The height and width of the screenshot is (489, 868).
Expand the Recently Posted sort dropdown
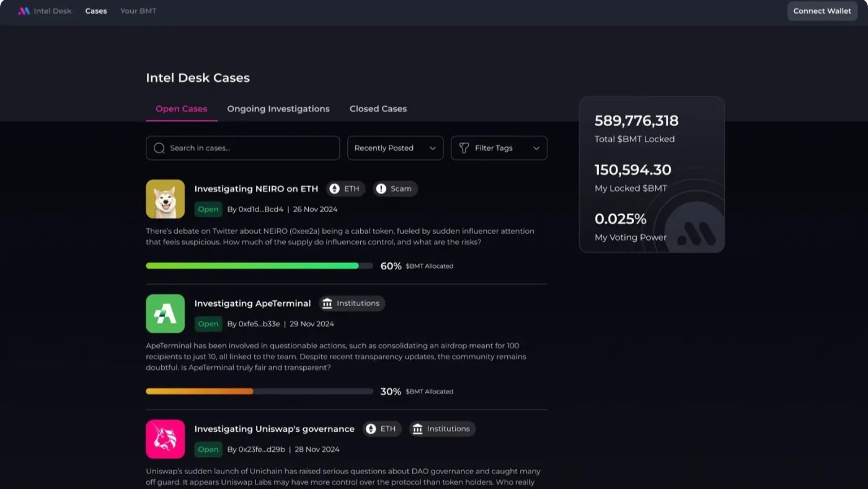[x=395, y=148]
